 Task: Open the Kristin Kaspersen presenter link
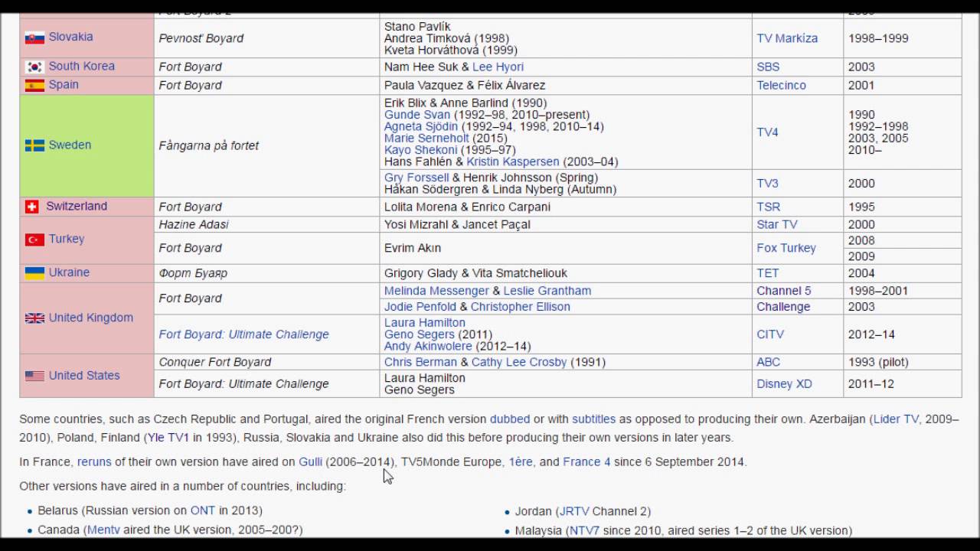click(x=513, y=161)
